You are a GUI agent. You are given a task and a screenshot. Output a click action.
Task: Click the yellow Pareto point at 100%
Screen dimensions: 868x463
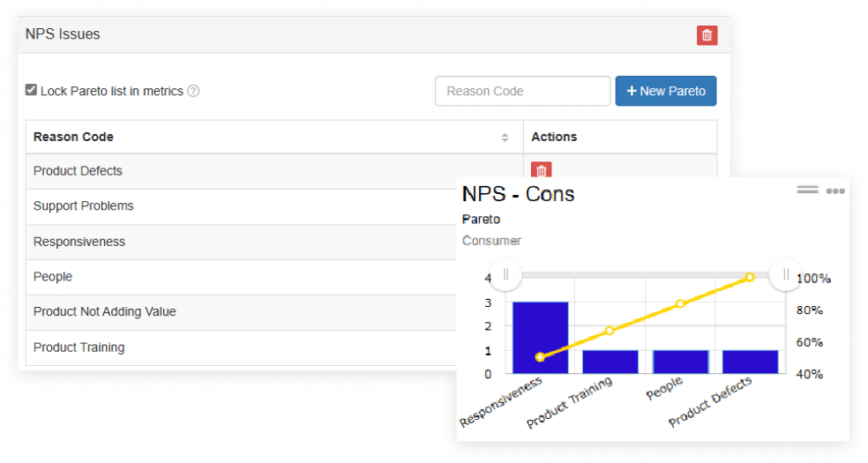(750, 277)
